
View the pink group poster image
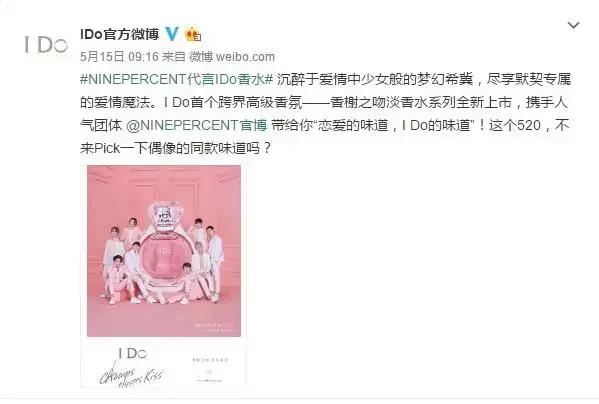click(x=164, y=251)
